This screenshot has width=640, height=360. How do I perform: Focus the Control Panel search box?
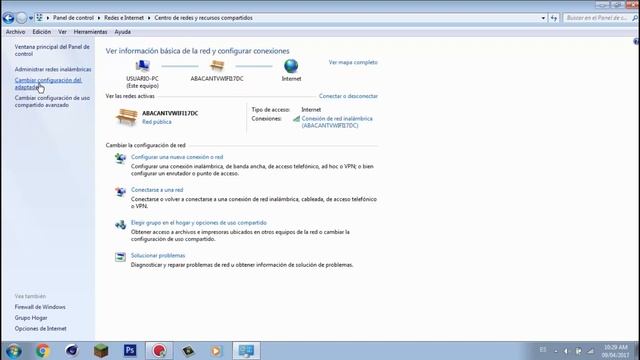pos(596,18)
